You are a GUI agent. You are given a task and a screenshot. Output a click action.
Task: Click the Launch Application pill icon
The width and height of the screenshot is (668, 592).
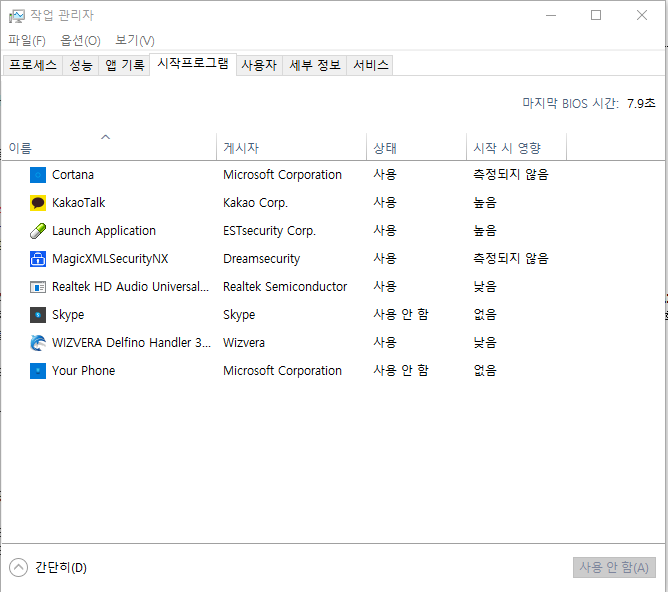click(x=37, y=231)
